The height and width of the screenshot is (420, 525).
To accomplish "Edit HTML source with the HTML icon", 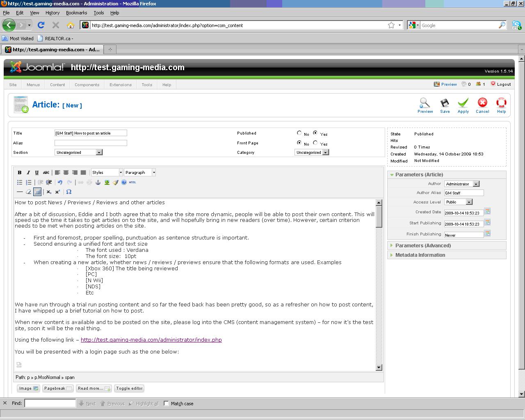I will coord(132,183).
